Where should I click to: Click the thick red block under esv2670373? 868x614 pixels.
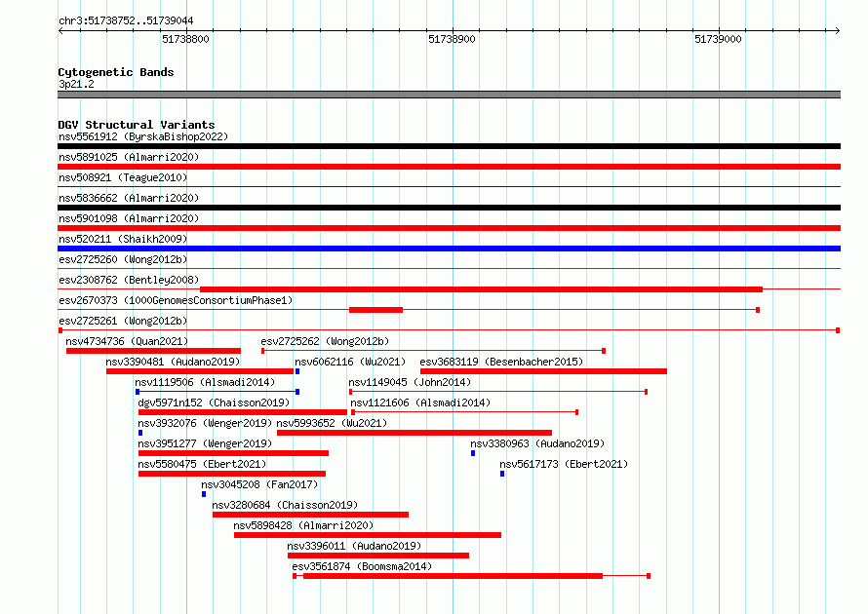(375, 310)
